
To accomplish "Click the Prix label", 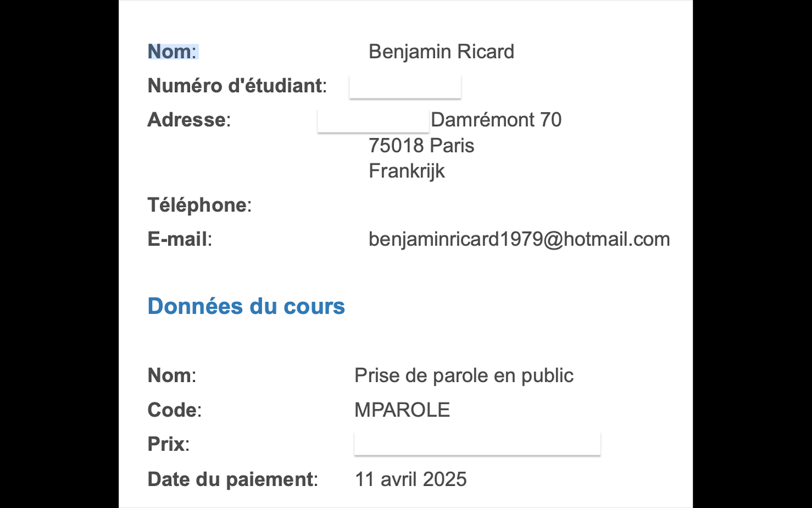I will point(168,444).
